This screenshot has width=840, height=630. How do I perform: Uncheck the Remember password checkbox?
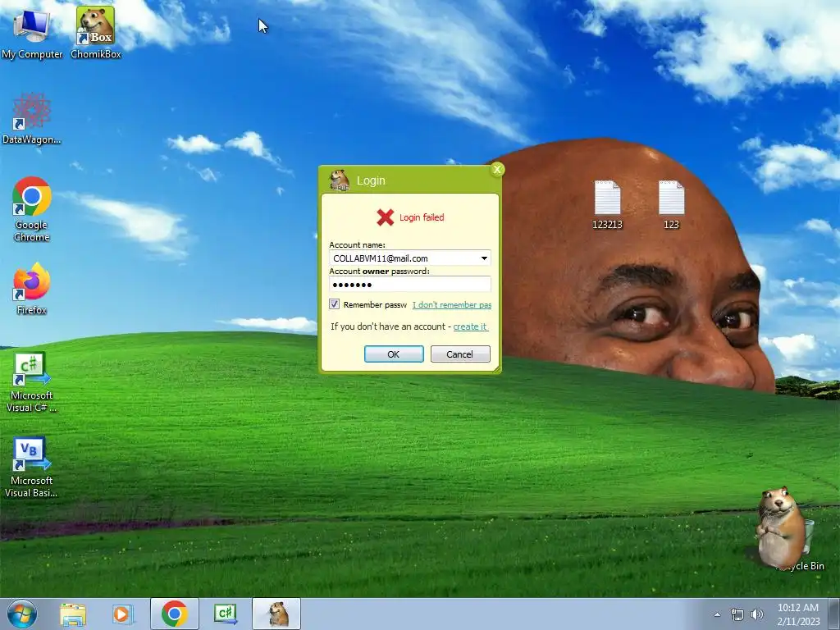click(x=335, y=304)
